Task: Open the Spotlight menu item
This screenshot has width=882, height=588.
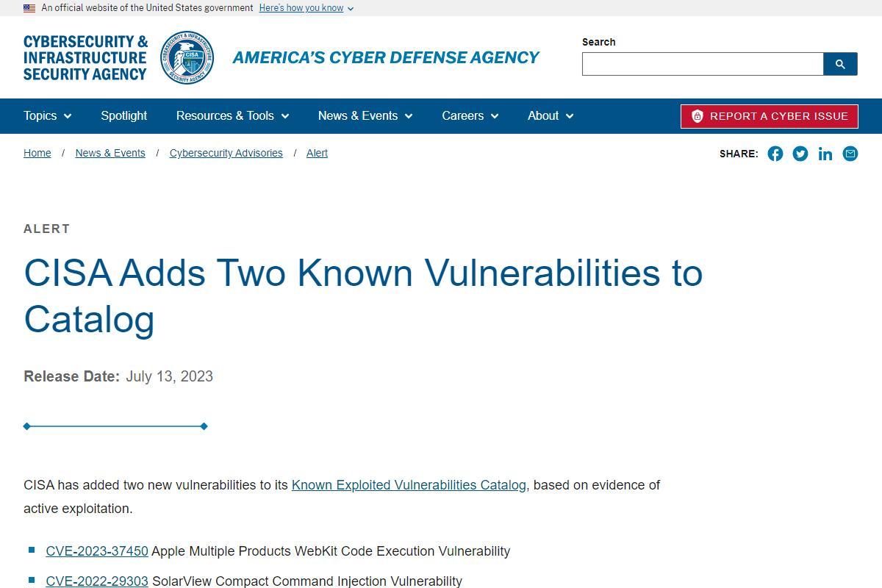Action: [x=123, y=116]
